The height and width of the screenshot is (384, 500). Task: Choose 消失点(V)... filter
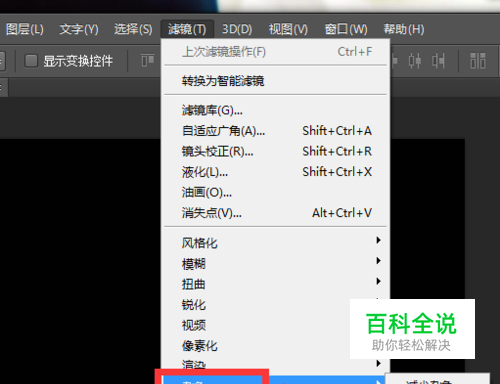tap(275, 213)
